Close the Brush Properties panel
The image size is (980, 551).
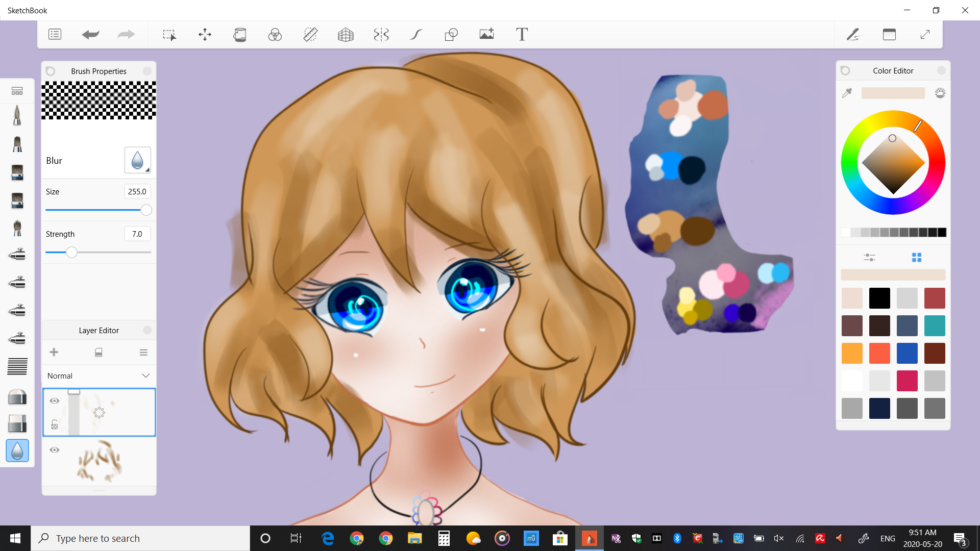147,71
